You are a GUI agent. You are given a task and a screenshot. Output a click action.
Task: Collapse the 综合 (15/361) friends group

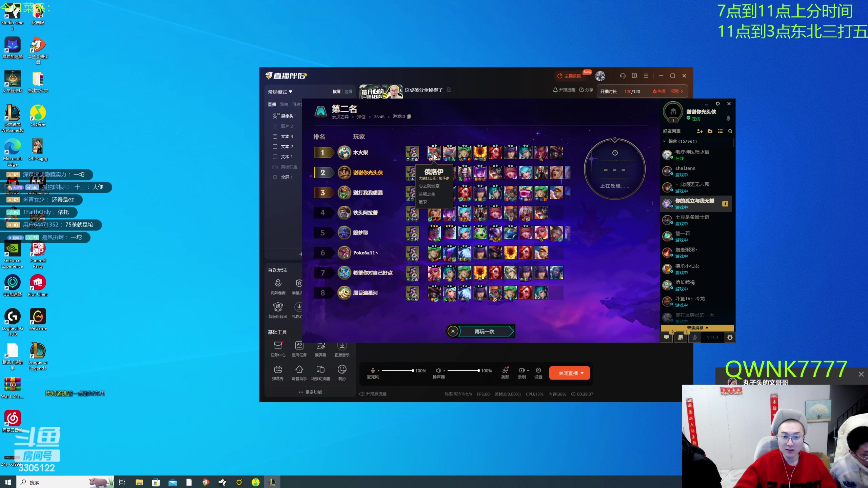(x=680, y=141)
